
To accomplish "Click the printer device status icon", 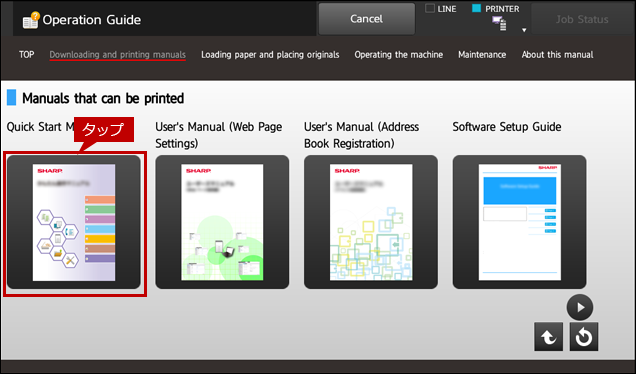I will pos(499,24).
